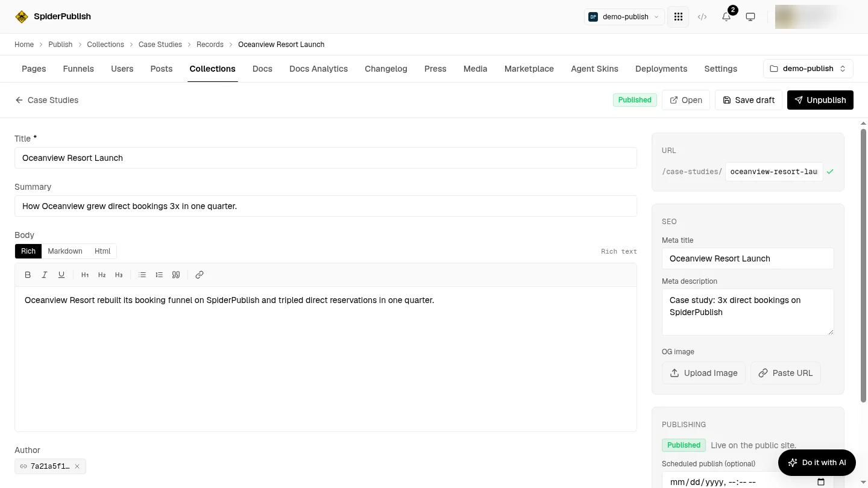868x488 pixels.
Task: Go to the Posts tab
Action: [x=162, y=69]
